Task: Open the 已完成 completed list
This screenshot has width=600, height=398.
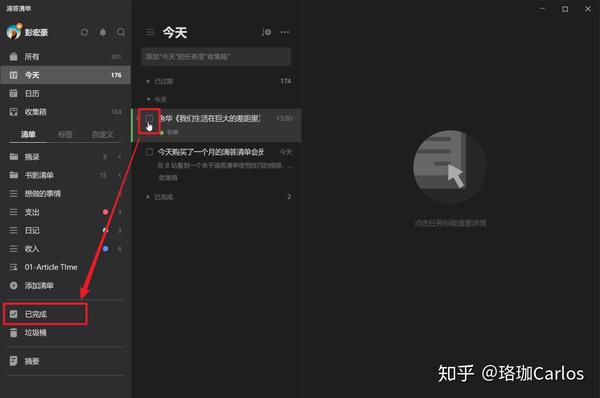Action: (x=45, y=314)
